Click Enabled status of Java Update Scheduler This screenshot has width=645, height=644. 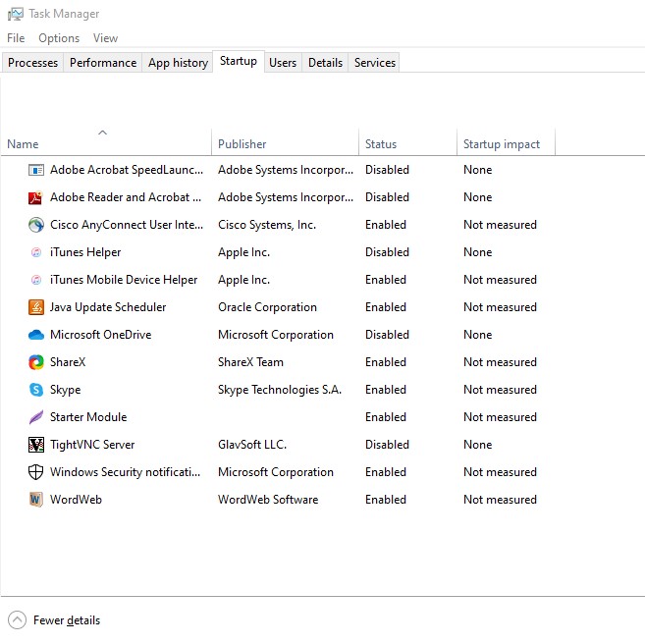[x=386, y=307]
